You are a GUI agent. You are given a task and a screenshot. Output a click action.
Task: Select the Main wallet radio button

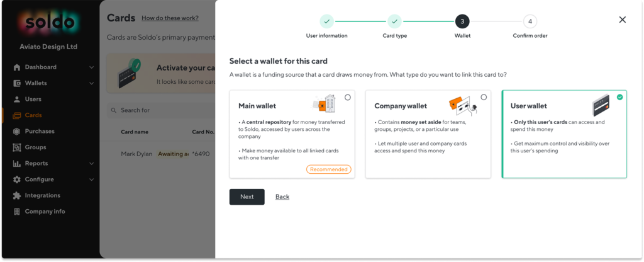[348, 98]
